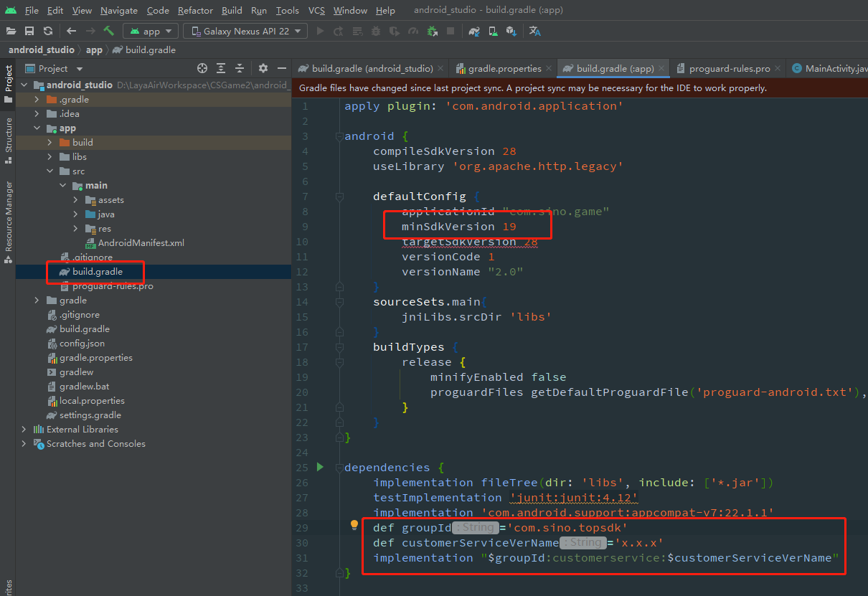
Task: Locate opened file with the crosshair icon
Action: click(202, 68)
